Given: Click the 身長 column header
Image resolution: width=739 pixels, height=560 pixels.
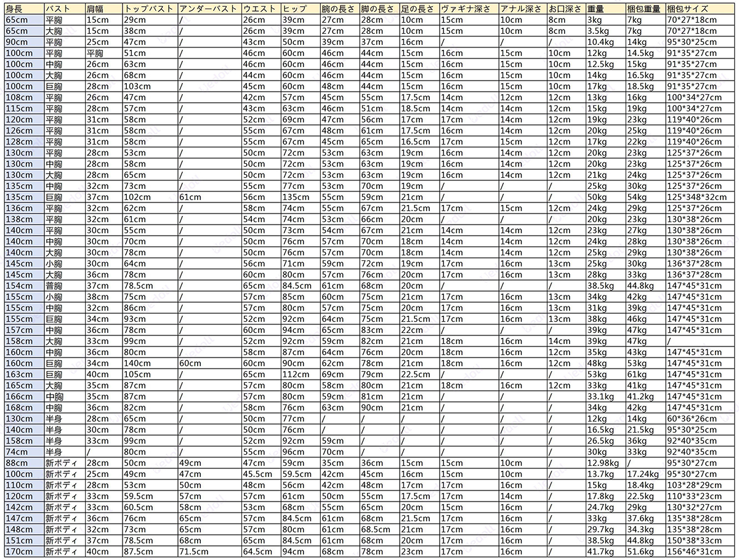Looking at the screenshot, I should pyautogui.click(x=24, y=9).
